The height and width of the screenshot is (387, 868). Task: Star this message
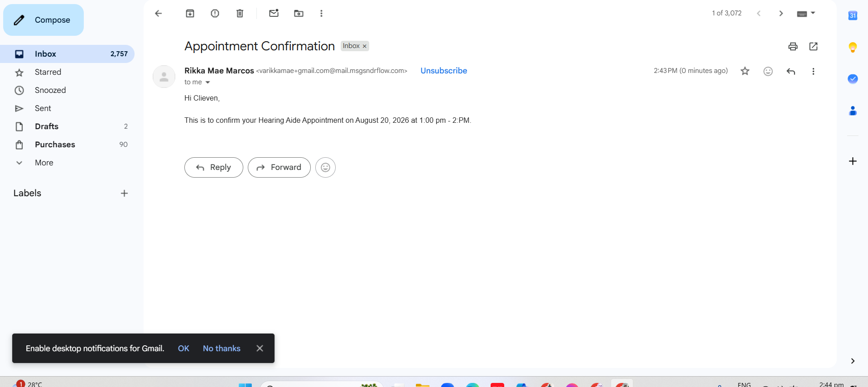tap(745, 71)
